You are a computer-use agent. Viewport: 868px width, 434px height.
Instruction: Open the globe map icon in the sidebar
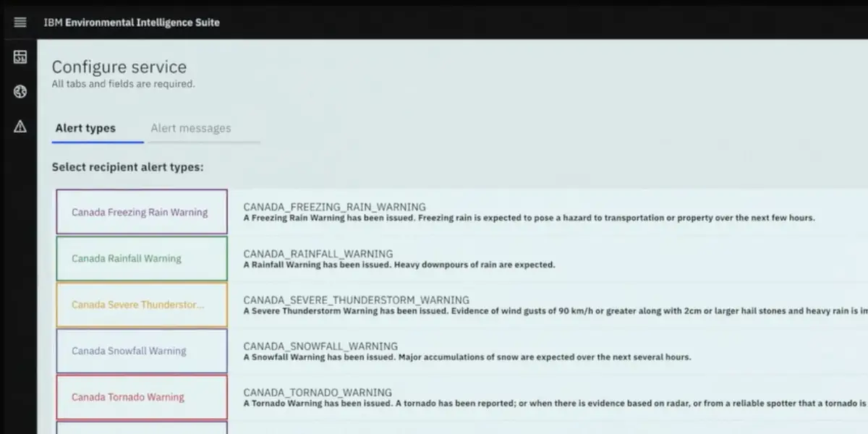pos(20,92)
